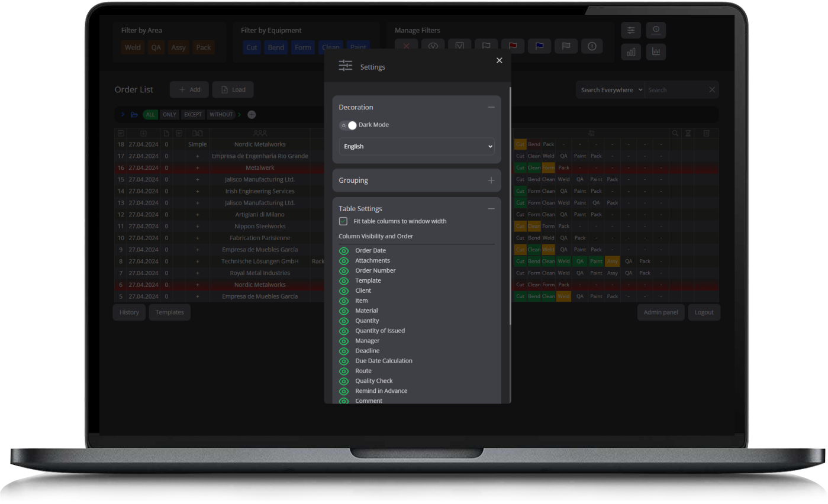
Task: Click the histogram icon in top-right corner
Action: (x=656, y=52)
